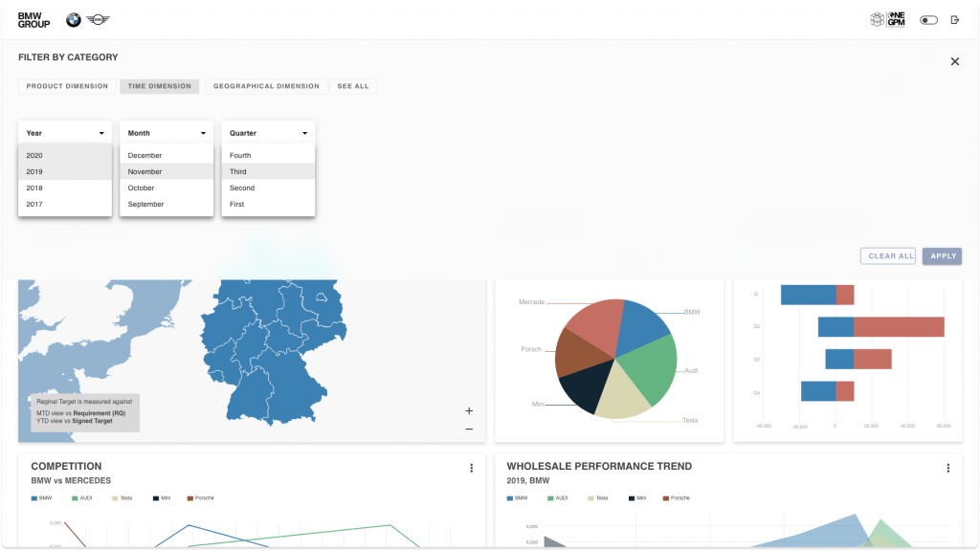Click Porsche legend swatch in Wholesale Performance Trend
This screenshot has width=980, height=551.
coord(666,498)
